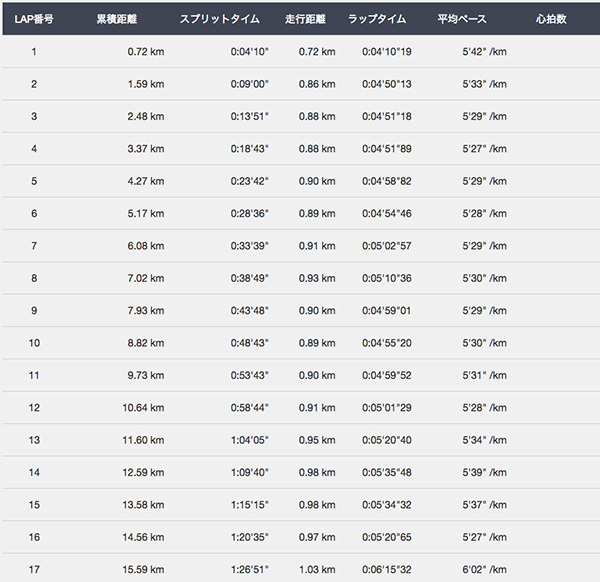Select split time 0:33'39"
Screen dimensions: 600x582
click(249, 246)
